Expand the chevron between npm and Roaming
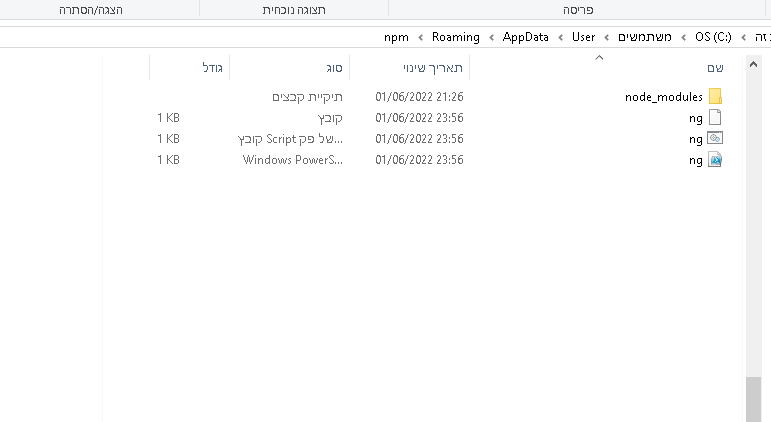Viewport: 771px width, 422px height. [420, 37]
